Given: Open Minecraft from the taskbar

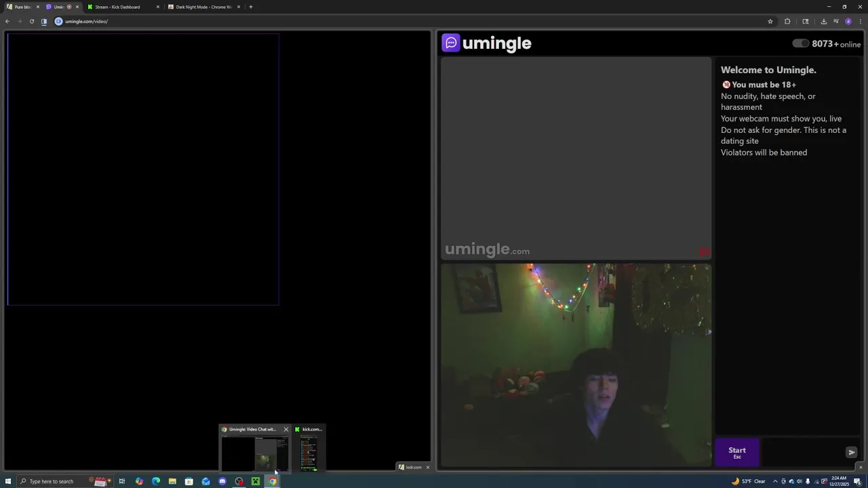Looking at the screenshot, I should click(x=256, y=481).
